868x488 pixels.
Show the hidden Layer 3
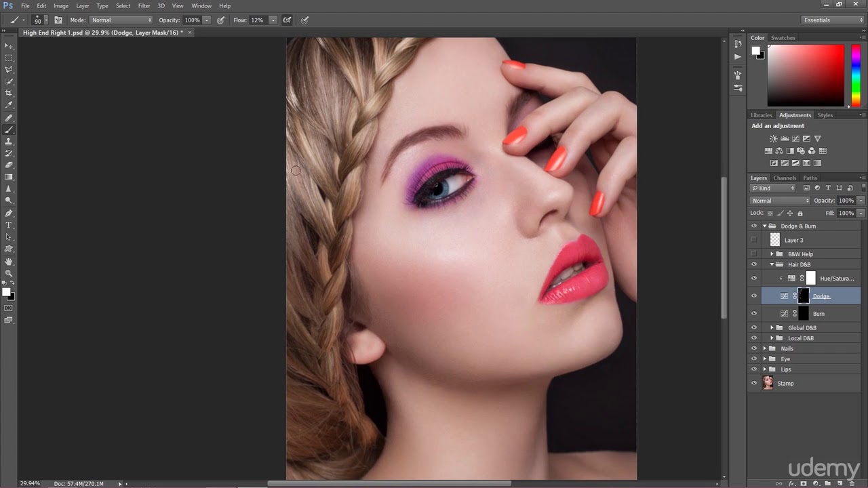753,240
